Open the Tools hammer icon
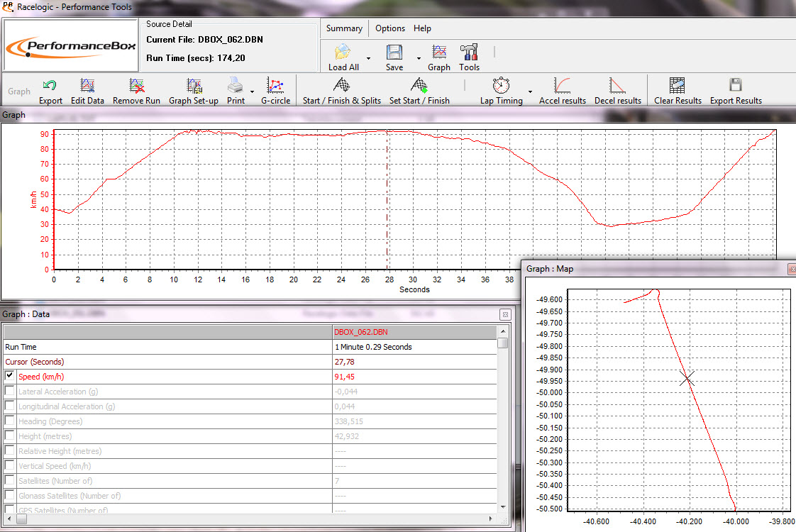This screenshot has width=796, height=532. click(x=469, y=52)
